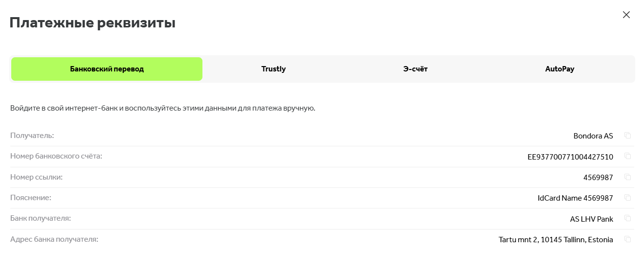The height and width of the screenshot is (253, 644).
Task: Click the AS LHV Pank bank name
Action: [x=591, y=219]
